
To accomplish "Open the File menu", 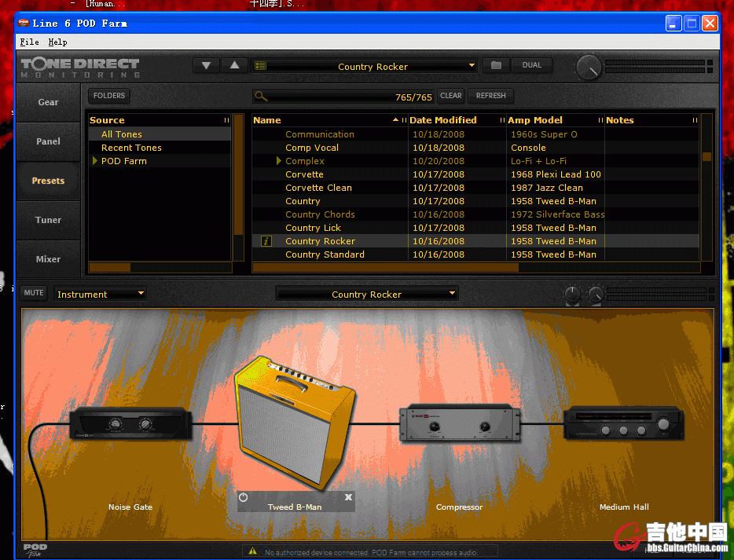I will (30, 42).
